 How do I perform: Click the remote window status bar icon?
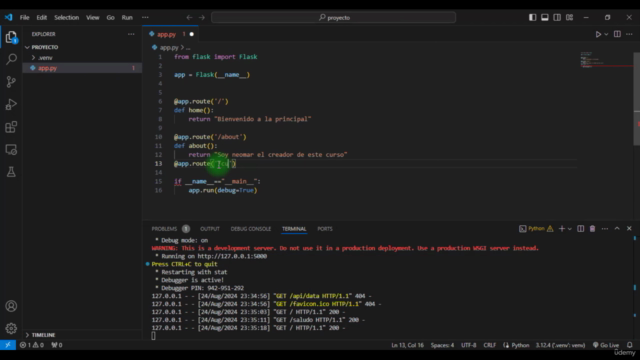(8, 345)
